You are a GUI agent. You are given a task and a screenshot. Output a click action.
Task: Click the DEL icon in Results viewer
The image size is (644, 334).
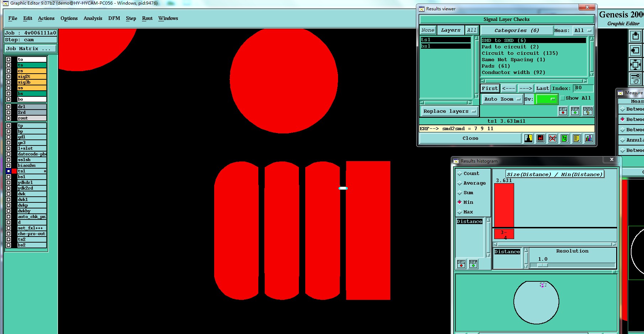pos(563,111)
